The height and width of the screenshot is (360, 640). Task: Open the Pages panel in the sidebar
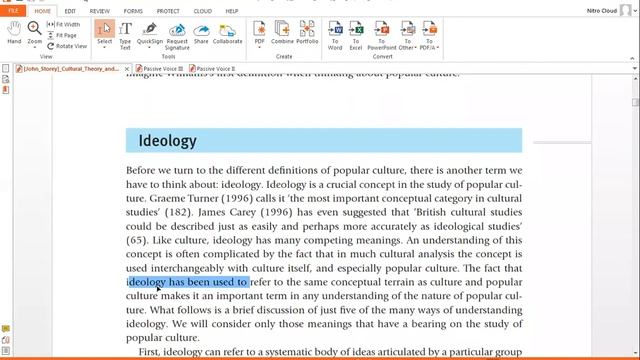tap(5, 69)
